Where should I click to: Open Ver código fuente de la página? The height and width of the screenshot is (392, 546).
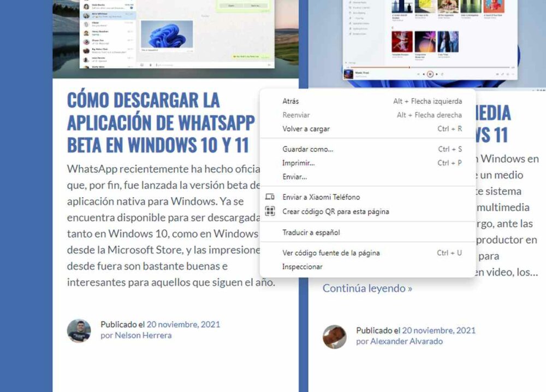pyautogui.click(x=367, y=253)
